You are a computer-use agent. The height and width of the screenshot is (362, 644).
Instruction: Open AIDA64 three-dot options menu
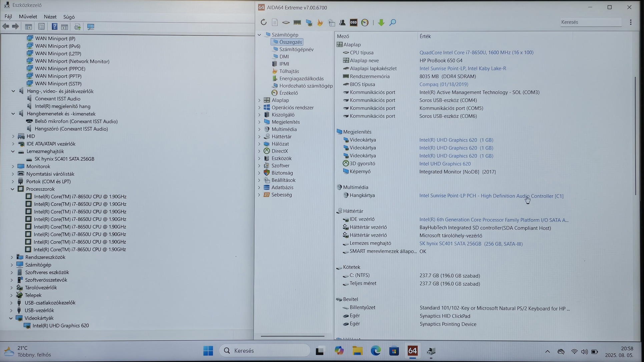click(x=630, y=22)
